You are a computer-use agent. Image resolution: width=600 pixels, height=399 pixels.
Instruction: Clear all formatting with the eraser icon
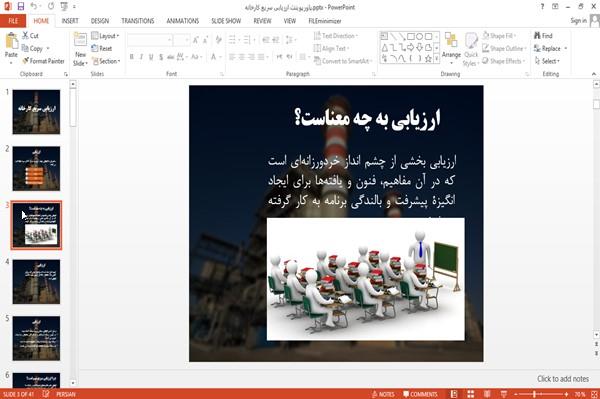tap(218, 39)
